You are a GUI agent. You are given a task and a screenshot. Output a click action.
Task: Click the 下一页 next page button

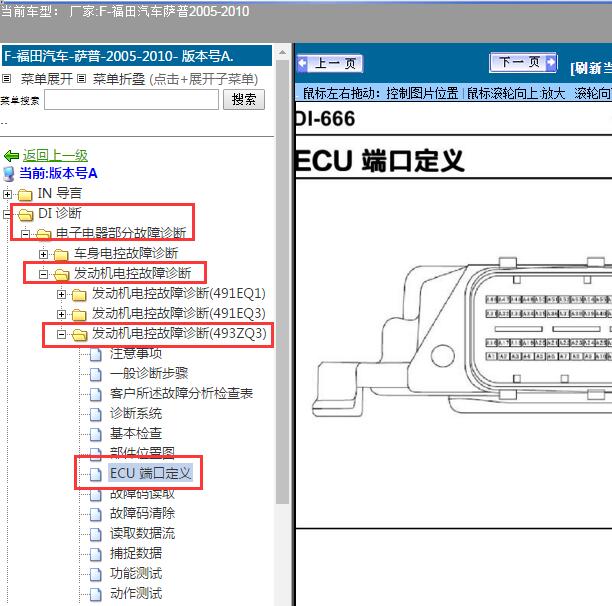[x=523, y=62]
